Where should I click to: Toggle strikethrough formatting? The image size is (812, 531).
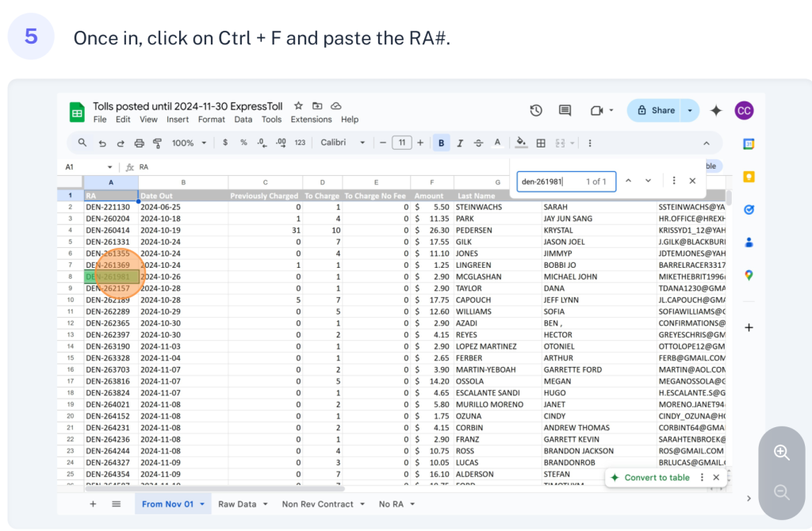[x=478, y=143]
